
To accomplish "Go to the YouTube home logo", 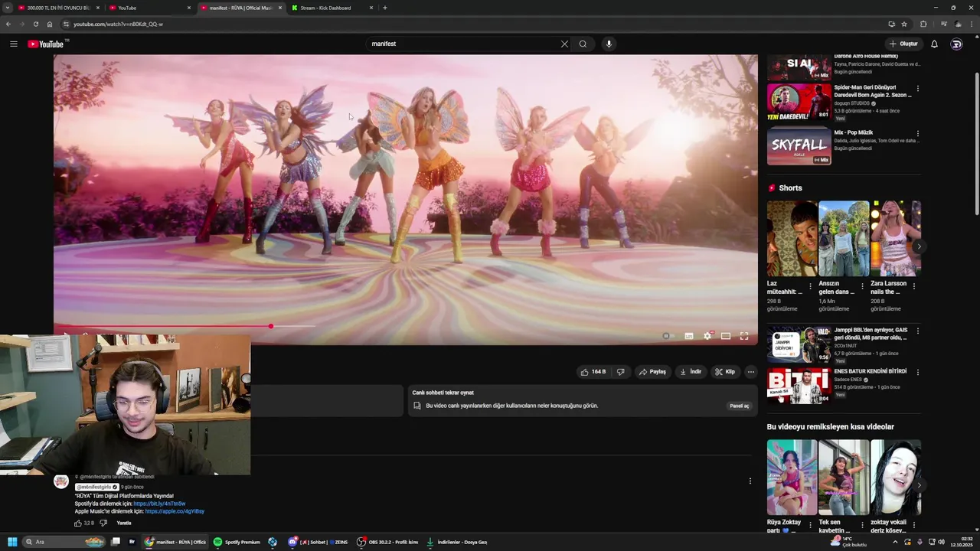I will [47, 44].
